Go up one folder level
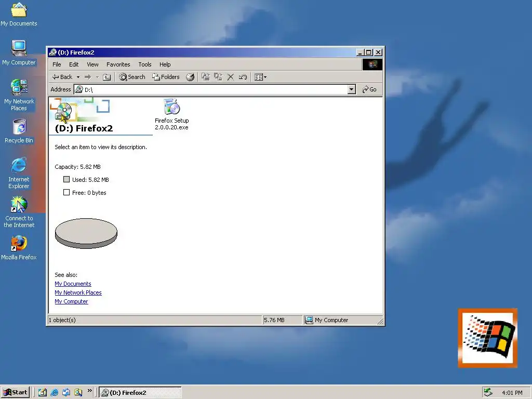 coord(107,77)
